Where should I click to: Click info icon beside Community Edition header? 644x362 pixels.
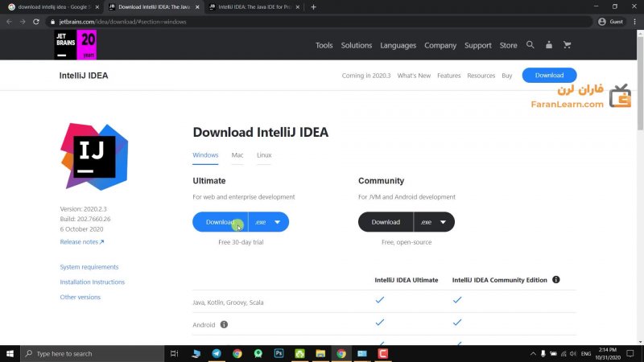click(x=556, y=280)
